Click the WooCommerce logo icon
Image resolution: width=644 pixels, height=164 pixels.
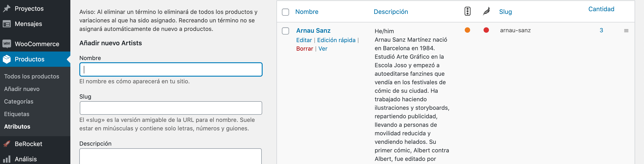click(7, 44)
